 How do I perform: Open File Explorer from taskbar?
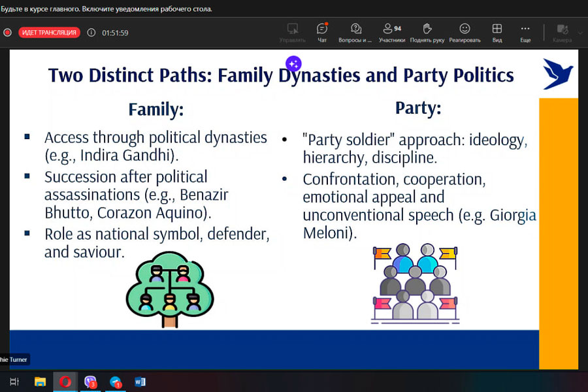pos(40,382)
